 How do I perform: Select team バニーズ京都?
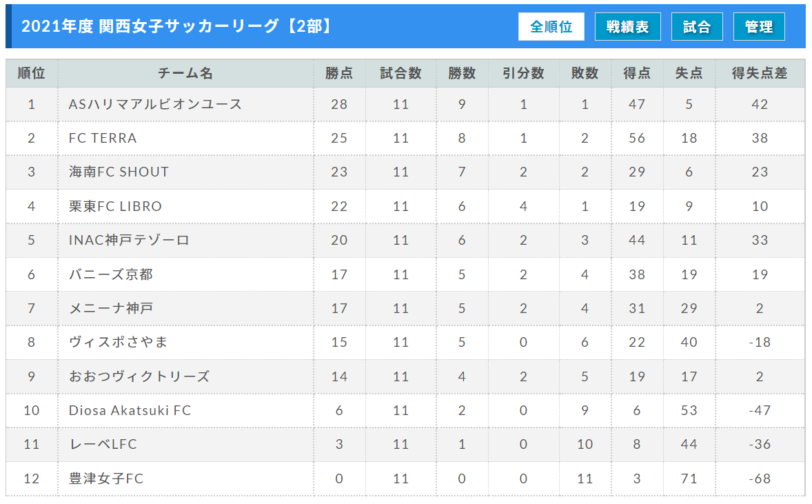(x=111, y=274)
